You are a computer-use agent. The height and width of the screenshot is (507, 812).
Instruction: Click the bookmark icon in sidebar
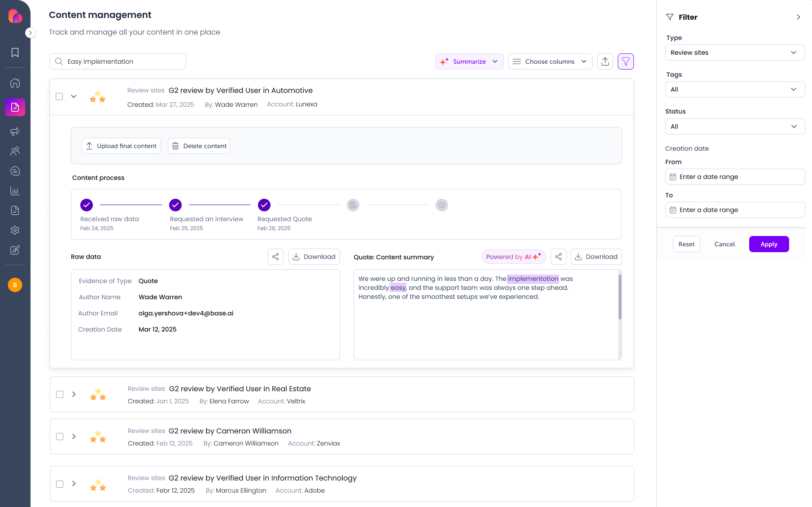pos(15,52)
